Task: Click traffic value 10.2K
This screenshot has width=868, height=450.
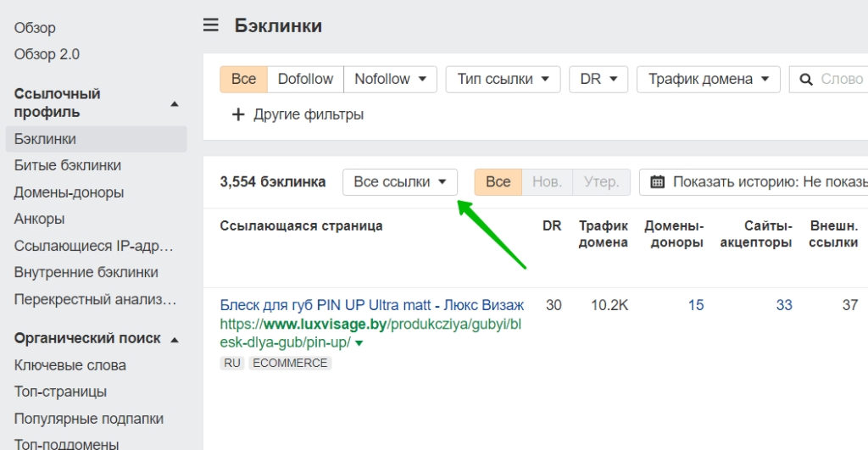Action: [609, 305]
